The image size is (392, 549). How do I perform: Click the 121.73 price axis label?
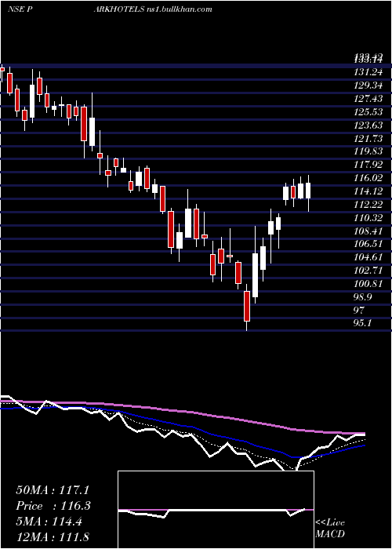click(x=368, y=139)
